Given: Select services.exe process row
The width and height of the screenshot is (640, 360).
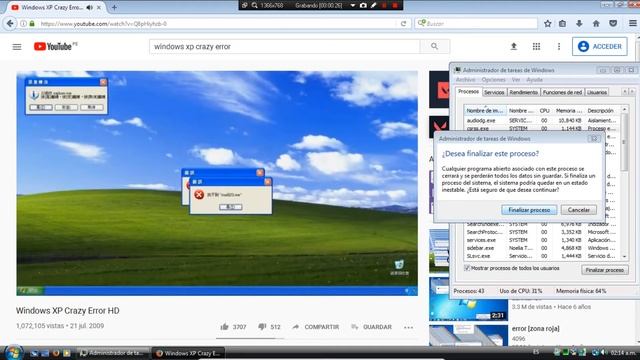Looking at the screenshot, I should (541, 240).
